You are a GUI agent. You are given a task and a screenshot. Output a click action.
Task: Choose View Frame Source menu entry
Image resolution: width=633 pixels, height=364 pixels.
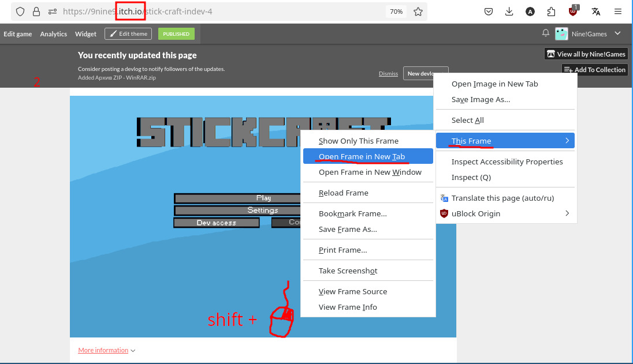click(368, 291)
